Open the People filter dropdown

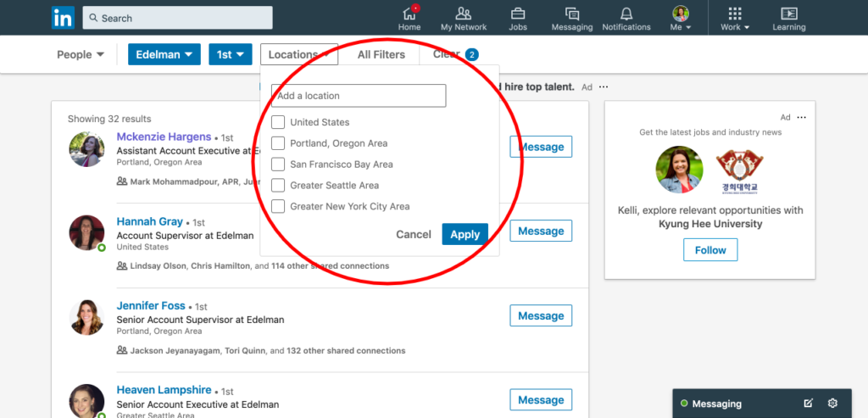81,54
